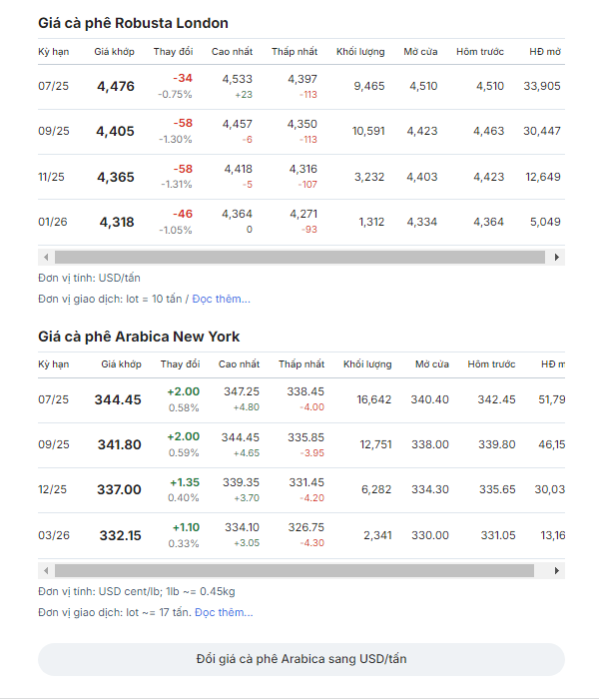Image resolution: width=599 pixels, height=700 pixels.
Task: Select Arabica 03/26 price 332.15
Action: [x=120, y=535]
